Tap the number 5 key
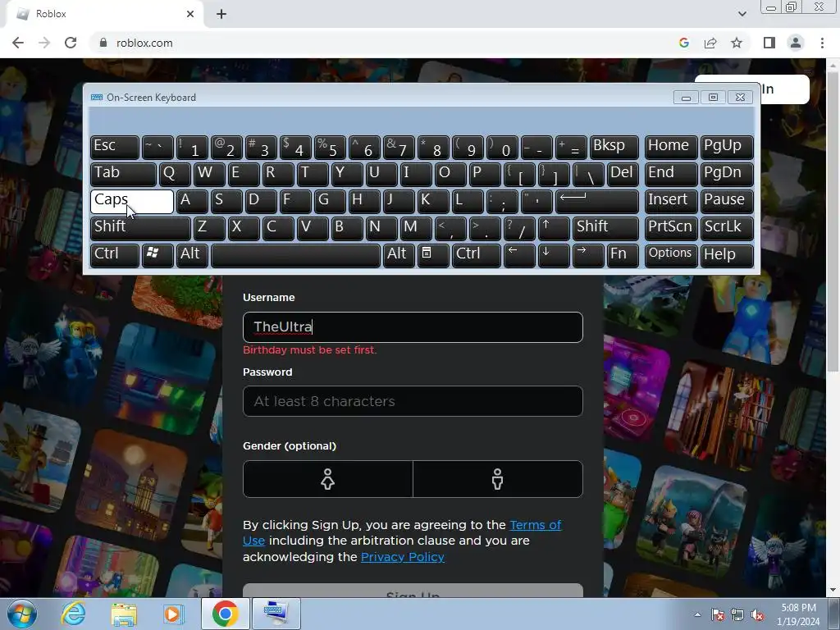 [330, 148]
